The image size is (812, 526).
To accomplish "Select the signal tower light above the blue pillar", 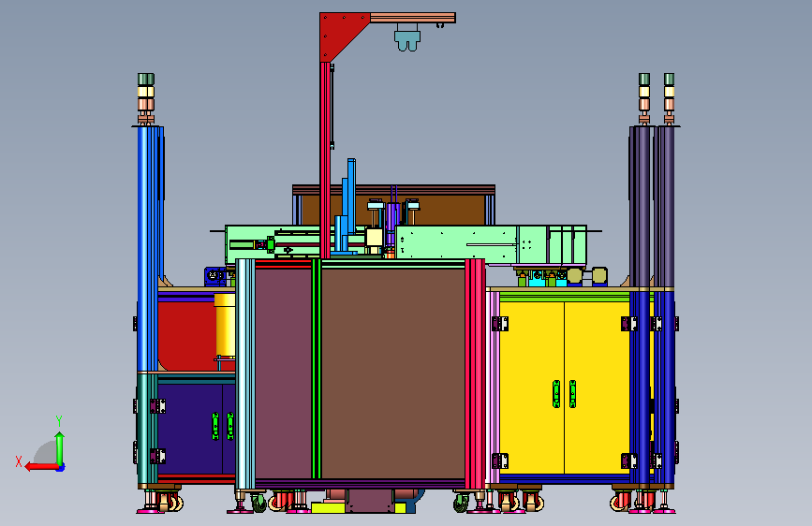I will (146, 98).
